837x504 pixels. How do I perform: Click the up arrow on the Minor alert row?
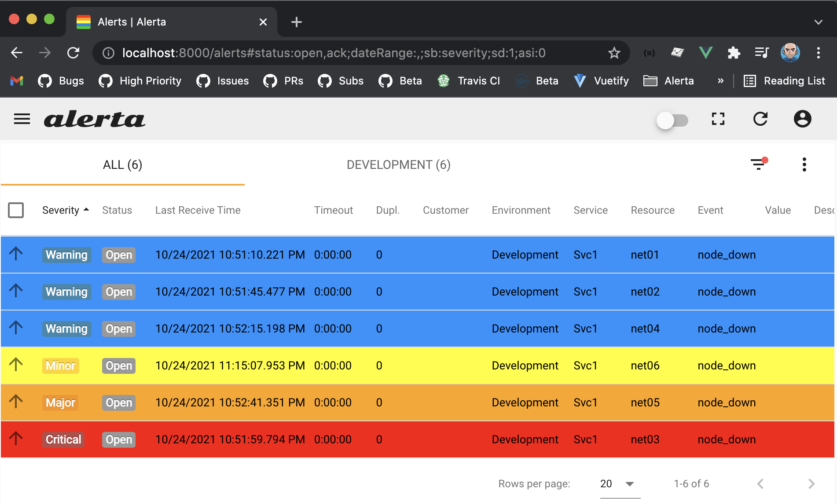pyautogui.click(x=17, y=365)
